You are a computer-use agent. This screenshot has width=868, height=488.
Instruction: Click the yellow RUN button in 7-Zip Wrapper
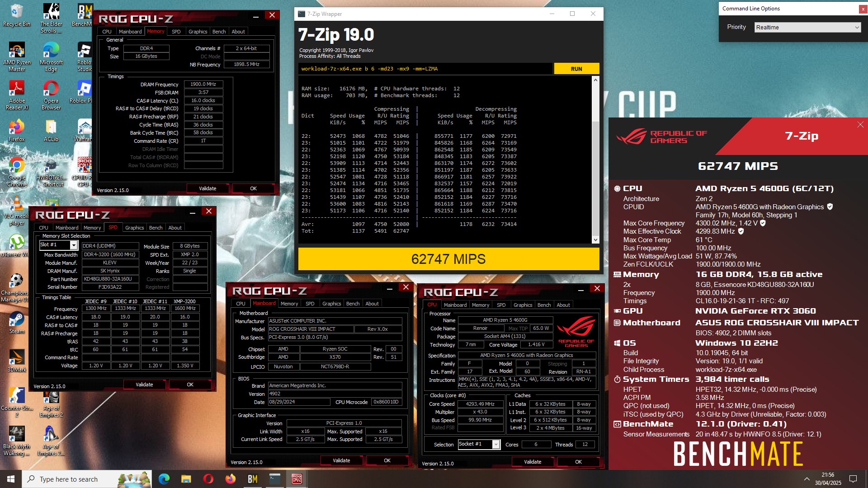point(576,69)
